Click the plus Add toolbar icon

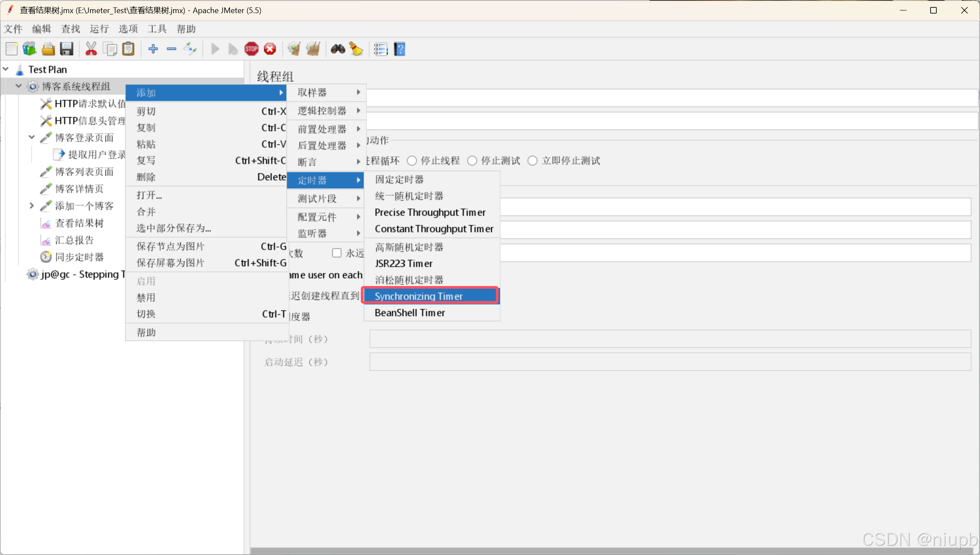pyautogui.click(x=153, y=49)
